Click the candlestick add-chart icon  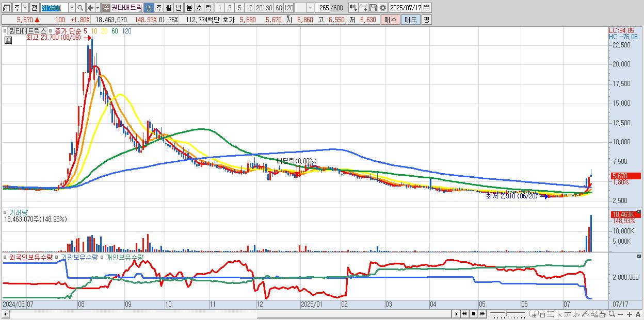point(353,8)
